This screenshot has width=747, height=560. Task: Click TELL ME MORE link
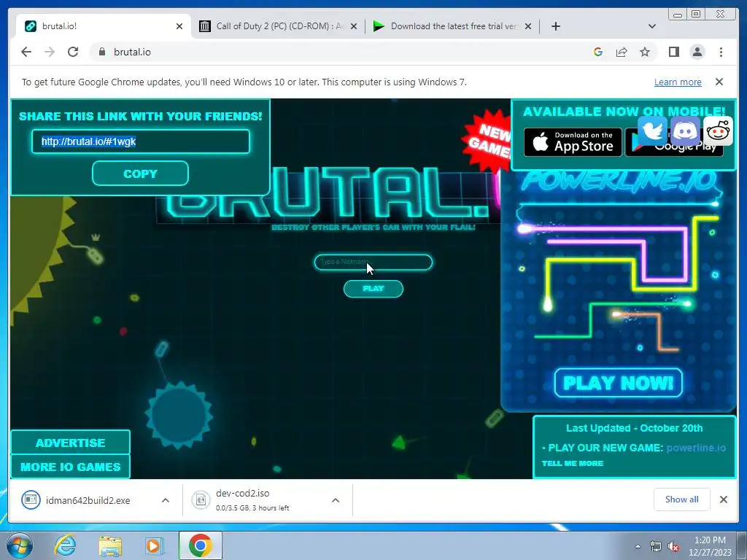[x=572, y=463]
